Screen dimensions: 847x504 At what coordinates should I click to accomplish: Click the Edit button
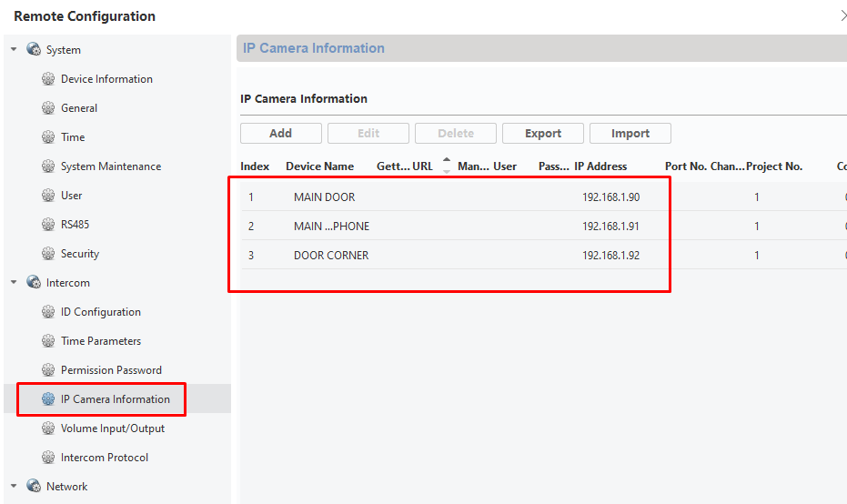[368, 134]
